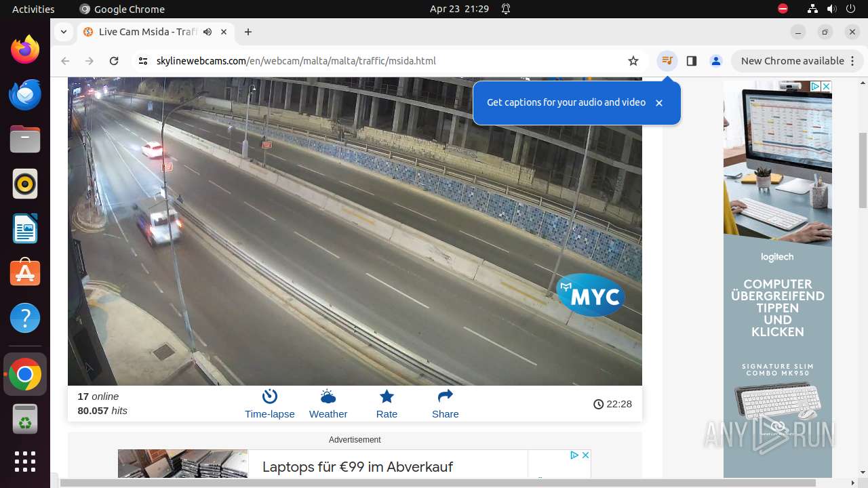Screen dimensions: 868x488
Task: Click the AdChoices icon on side ad
Action: pos(816,86)
